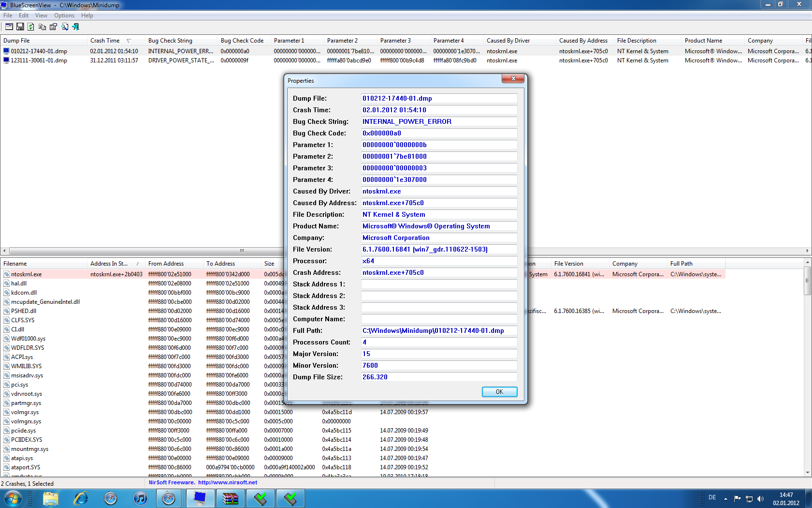The width and height of the screenshot is (812, 508).
Task: Click the File Version value field
Action: [x=439, y=249]
